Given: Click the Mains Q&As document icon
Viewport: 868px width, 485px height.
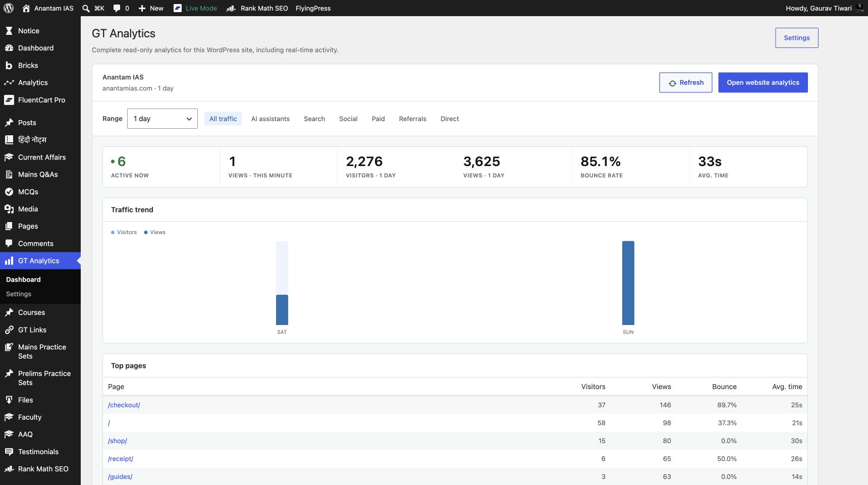Looking at the screenshot, I should (x=9, y=175).
